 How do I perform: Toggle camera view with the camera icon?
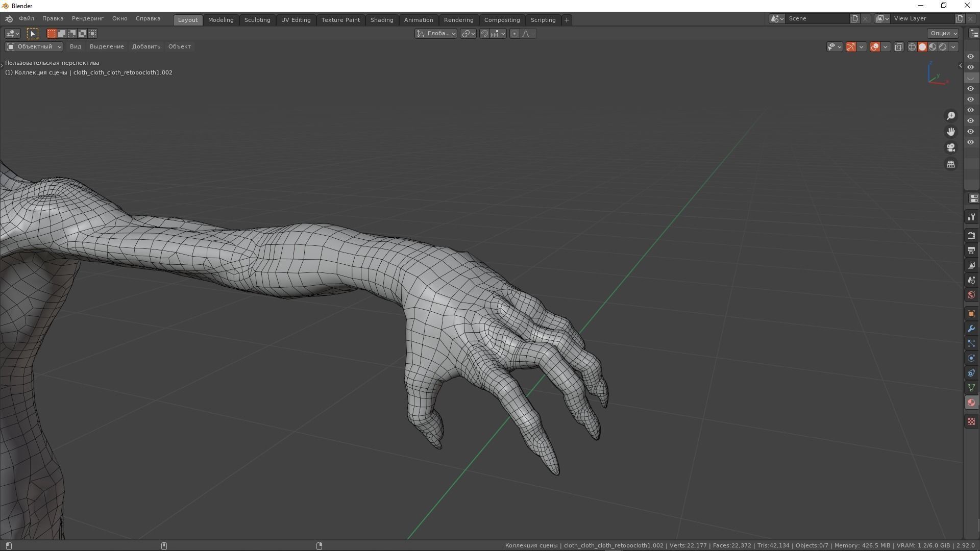[950, 148]
